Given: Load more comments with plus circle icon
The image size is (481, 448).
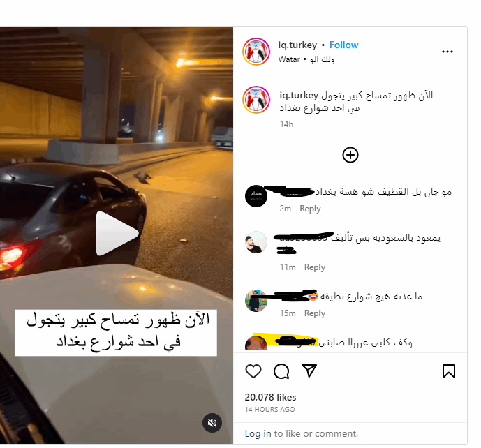Looking at the screenshot, I should click(x=350, y=155).
